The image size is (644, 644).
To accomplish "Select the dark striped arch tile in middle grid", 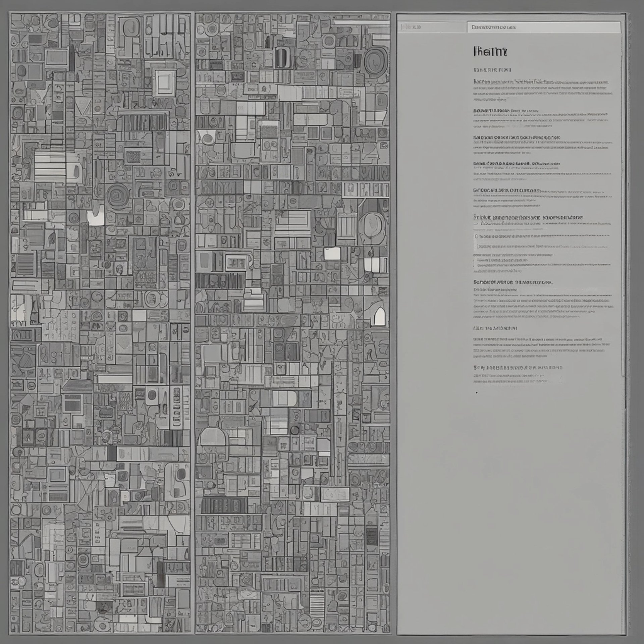I will tap(281, 57).
